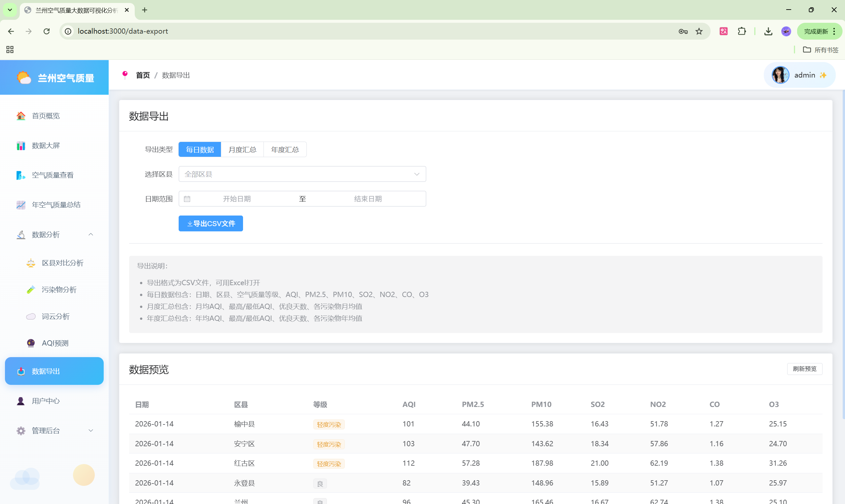The width and height of the screenshot is (845, 504).
Task: Bookmark this page with star icon
Action: [x=699, y=31]
